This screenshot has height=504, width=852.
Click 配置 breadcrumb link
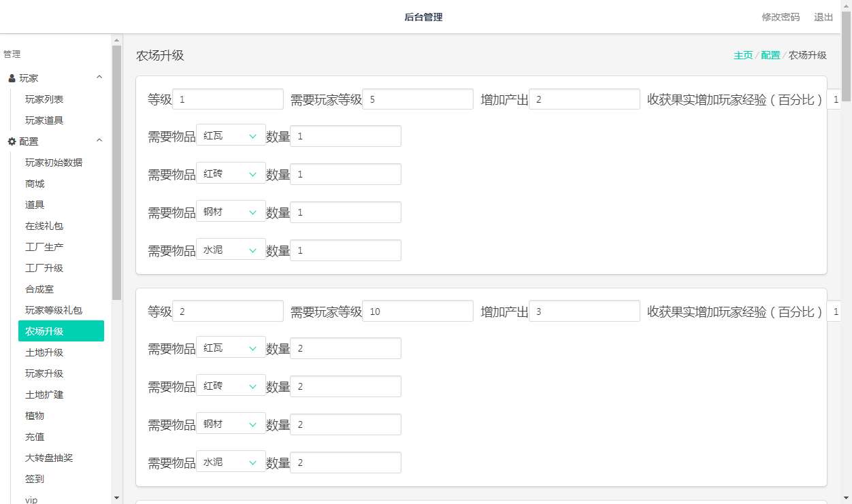point(770,55)
